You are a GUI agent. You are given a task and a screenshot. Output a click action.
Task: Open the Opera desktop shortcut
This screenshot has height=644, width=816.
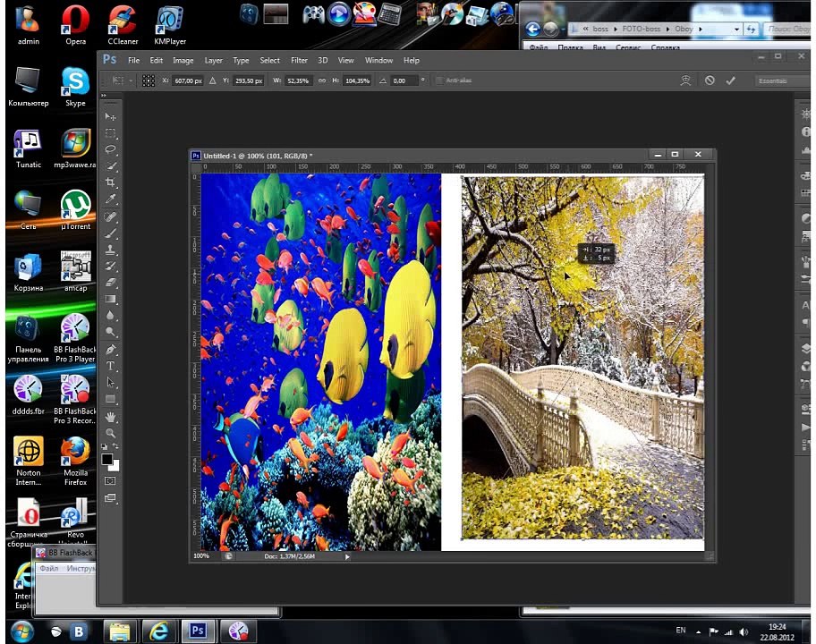tap(75, 25)
